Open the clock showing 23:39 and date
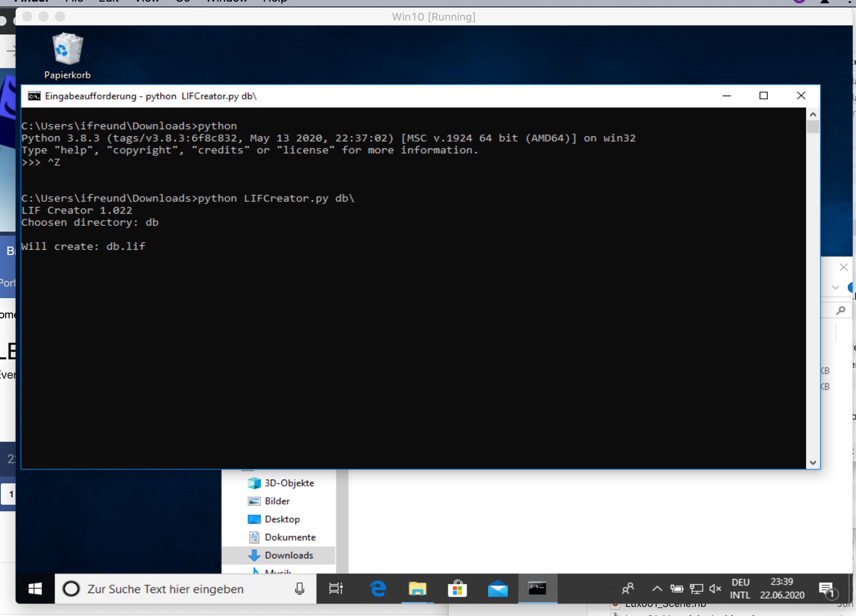 (x=782, y=588)
